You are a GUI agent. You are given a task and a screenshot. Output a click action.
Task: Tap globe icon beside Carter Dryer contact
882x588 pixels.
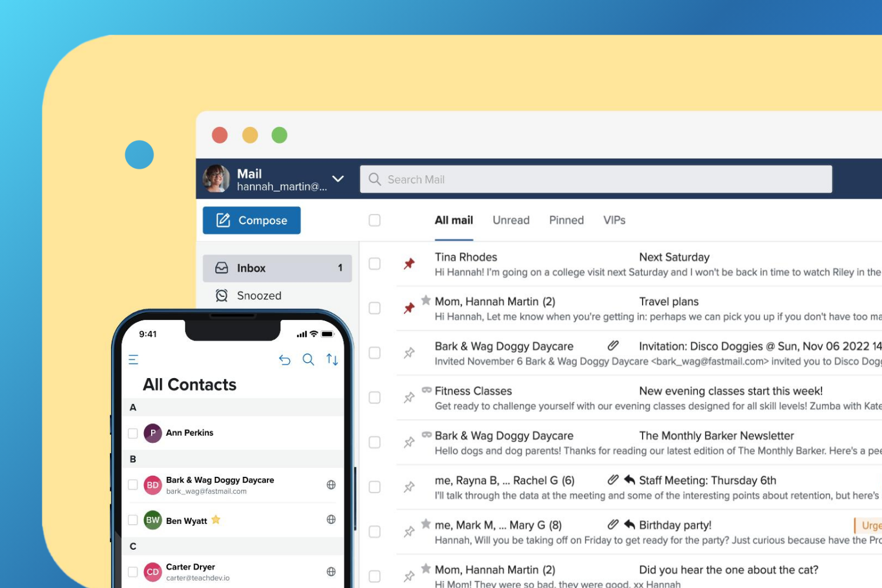pos(331,572)
